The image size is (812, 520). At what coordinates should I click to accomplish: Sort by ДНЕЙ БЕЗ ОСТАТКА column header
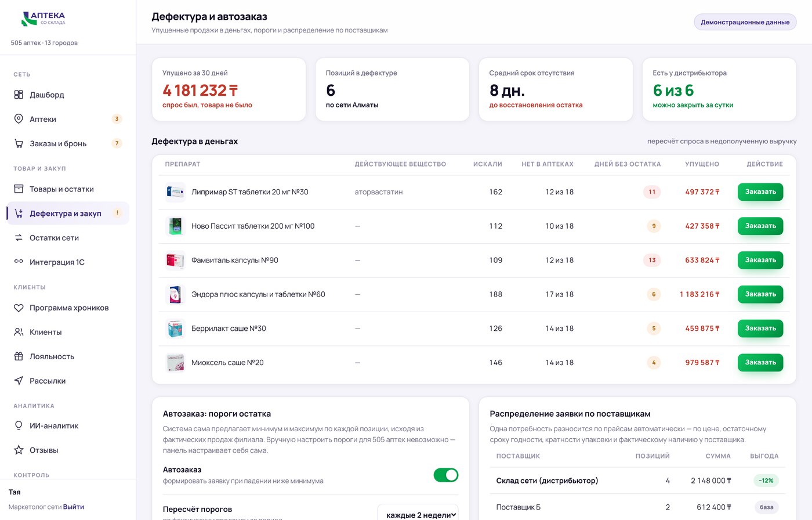point(628,164)
